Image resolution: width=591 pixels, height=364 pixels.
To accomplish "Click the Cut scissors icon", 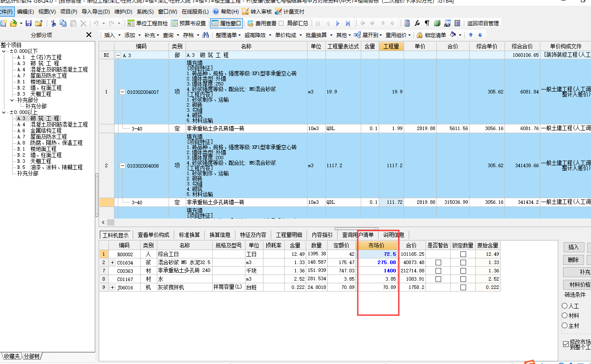I will point(53,23).
